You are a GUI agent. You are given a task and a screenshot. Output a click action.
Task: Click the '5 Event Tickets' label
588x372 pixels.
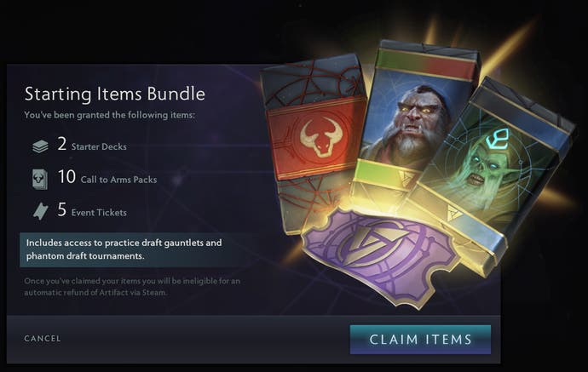click(x=92, y=209)
